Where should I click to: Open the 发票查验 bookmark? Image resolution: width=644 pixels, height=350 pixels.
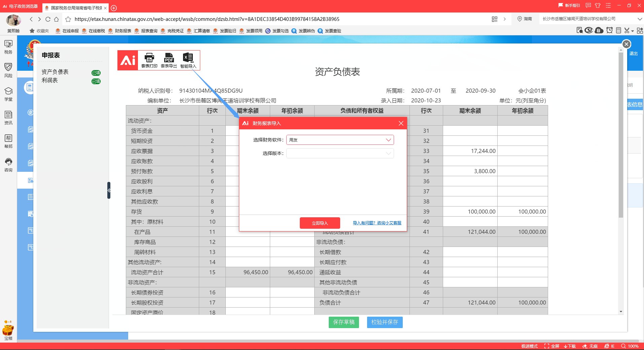[329, 31]
